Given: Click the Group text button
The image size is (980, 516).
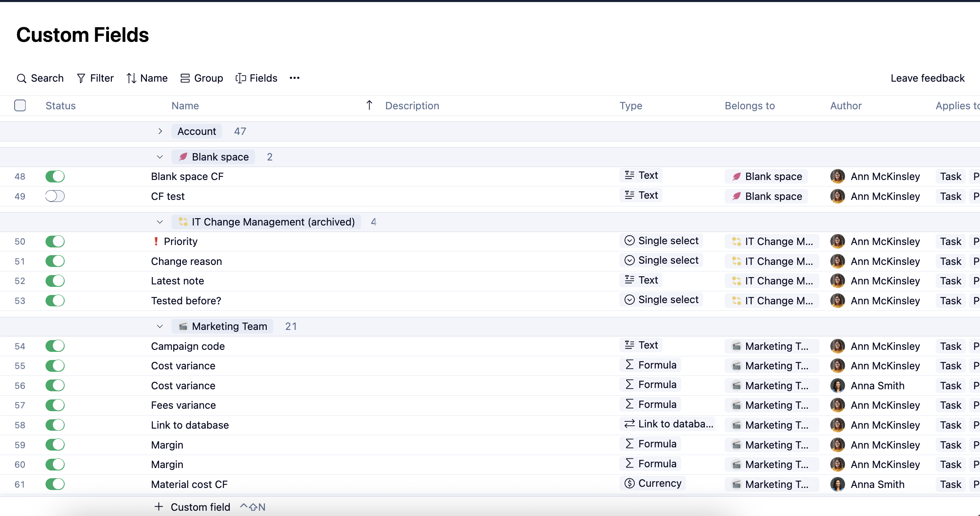Looking at the screenshot, I should pyautogui.click(x=209, y=78).
